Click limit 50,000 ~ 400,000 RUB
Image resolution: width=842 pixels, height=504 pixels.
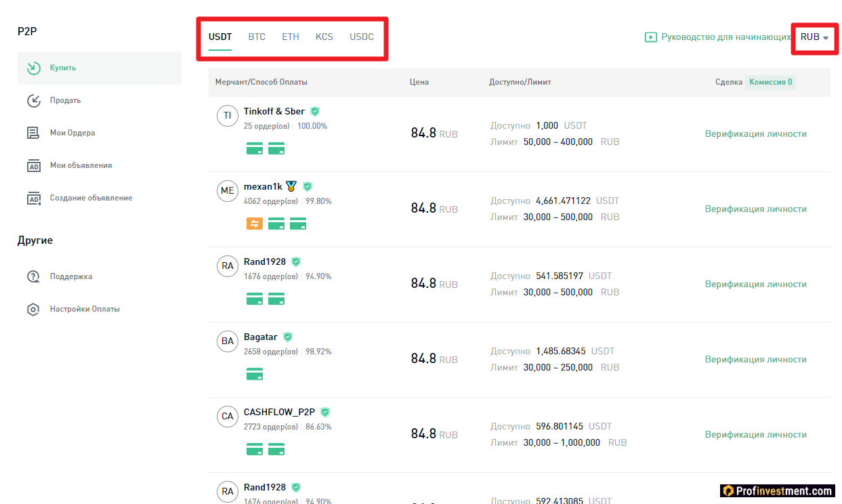click(572, 142)
